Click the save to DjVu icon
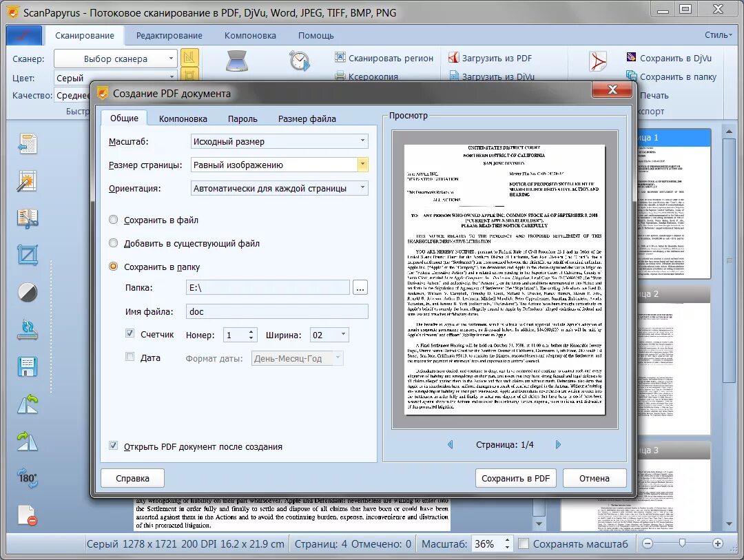 click(631, 57)
